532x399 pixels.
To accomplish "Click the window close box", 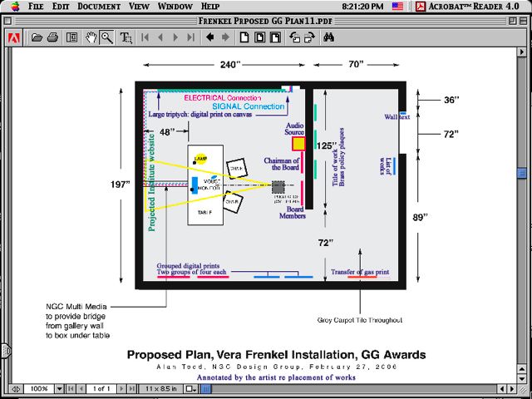I will coord(7,21).
